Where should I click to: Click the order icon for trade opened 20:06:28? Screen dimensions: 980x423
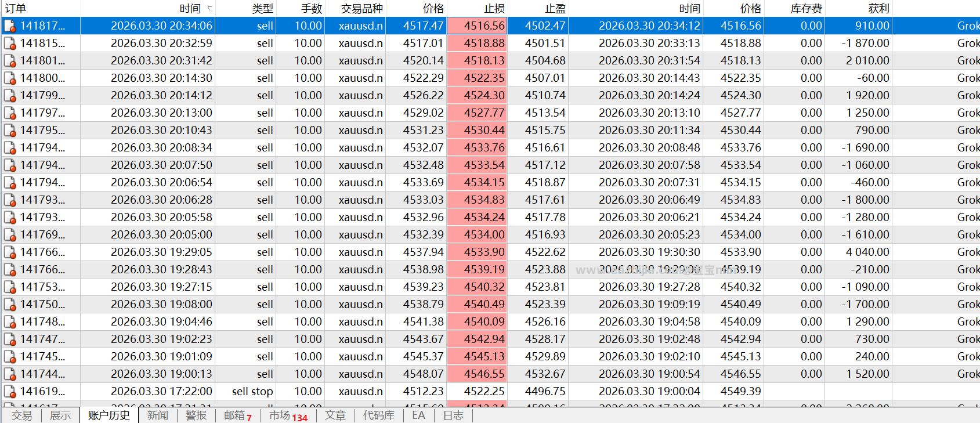coord(10,200)
